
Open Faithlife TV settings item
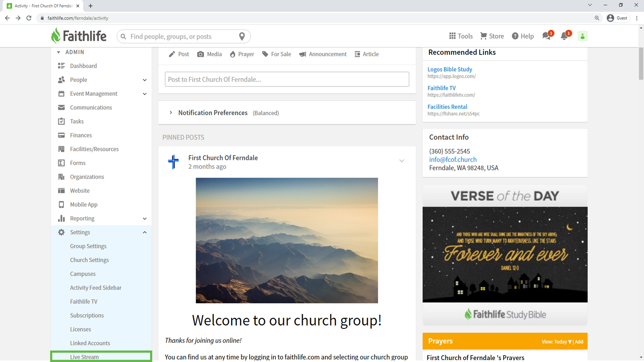[x=84, y=301]
